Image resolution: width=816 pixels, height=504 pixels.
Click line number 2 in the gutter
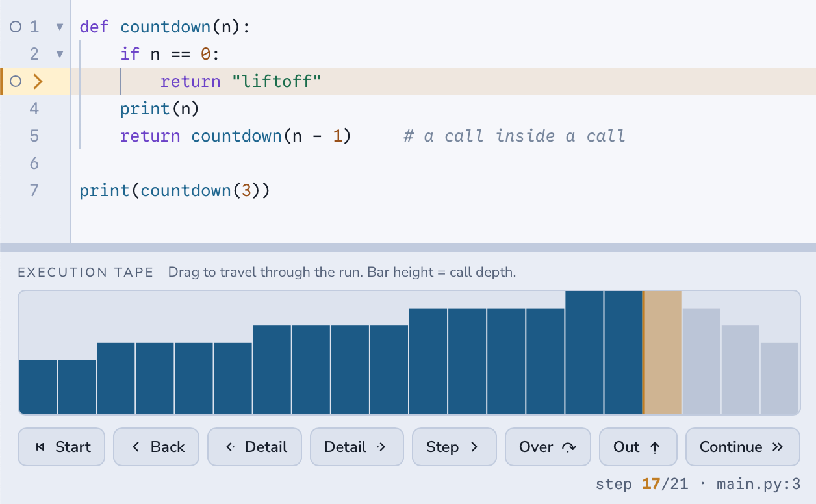coord(34,54)
